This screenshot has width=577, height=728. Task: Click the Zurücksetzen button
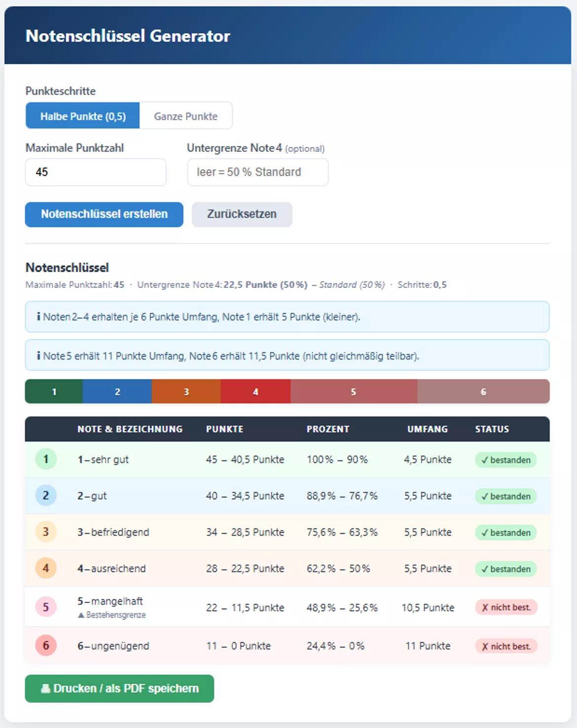242,215
